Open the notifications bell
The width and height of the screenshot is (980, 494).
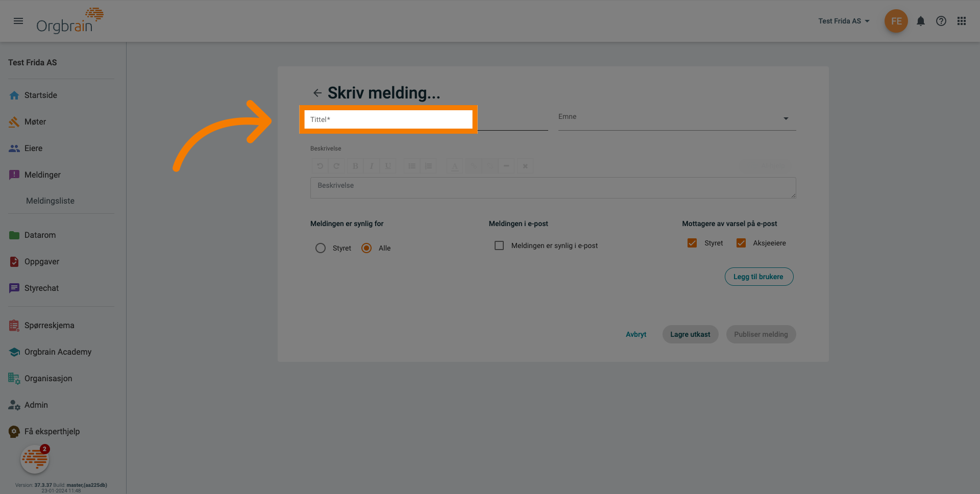tap(920, 21)
